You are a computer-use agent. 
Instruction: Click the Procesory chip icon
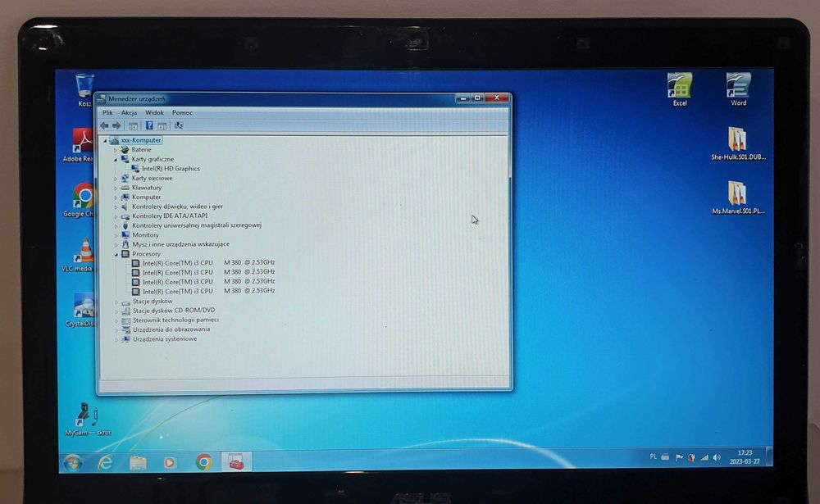click(125, 254)
